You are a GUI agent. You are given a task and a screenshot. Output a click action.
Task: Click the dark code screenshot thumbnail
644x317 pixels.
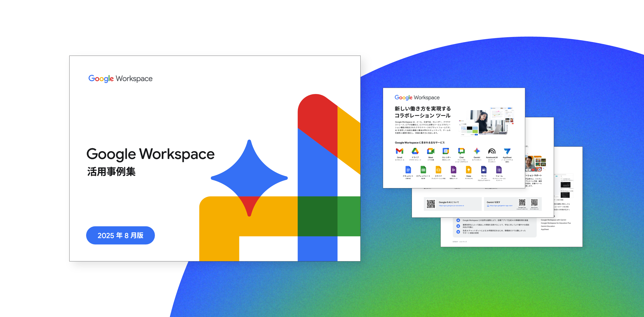(x=565, y=185)
